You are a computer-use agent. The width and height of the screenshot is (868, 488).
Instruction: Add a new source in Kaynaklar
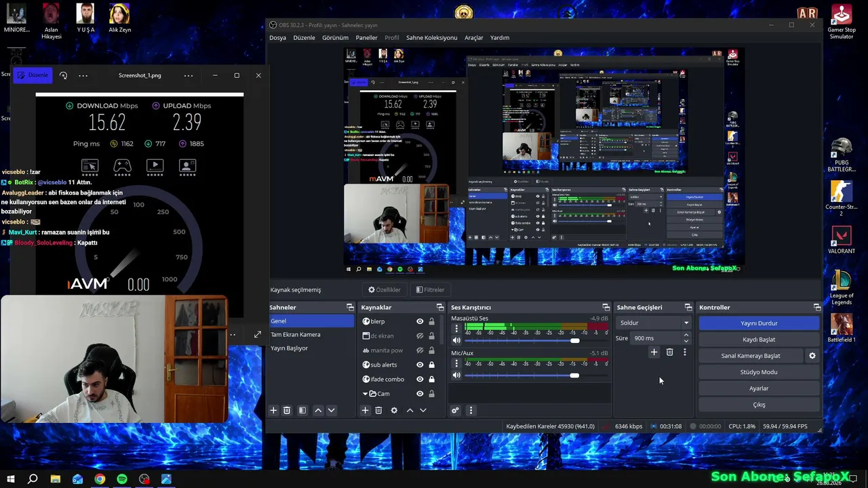coord(365,410)
